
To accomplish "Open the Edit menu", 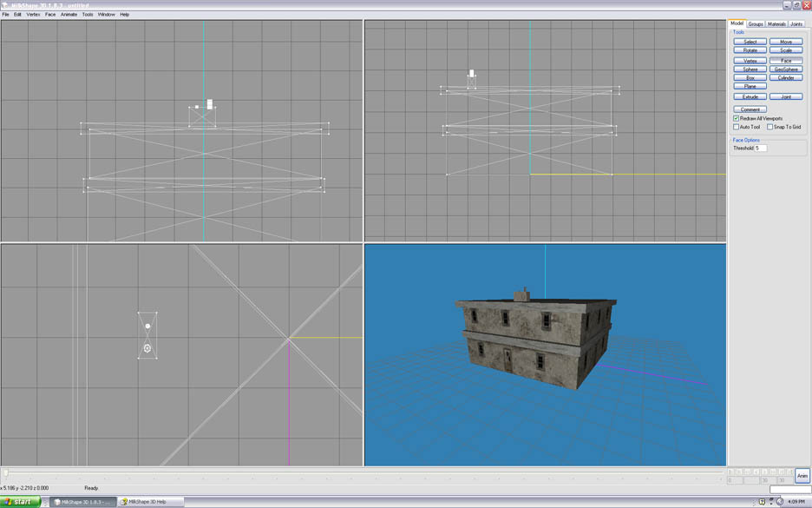I will point(17,15).
